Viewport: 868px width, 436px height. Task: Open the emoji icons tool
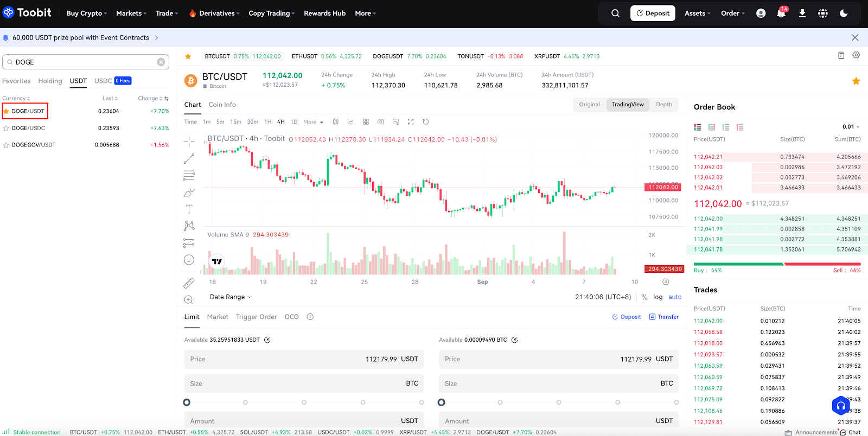point(189,260)
